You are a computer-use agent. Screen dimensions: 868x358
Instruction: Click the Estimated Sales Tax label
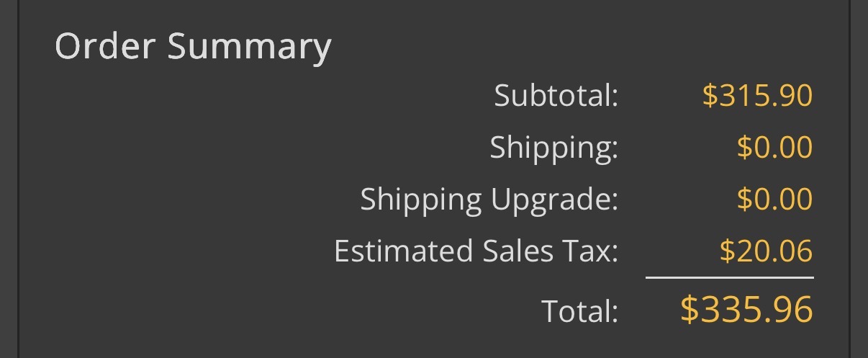[x=476, y=251]
